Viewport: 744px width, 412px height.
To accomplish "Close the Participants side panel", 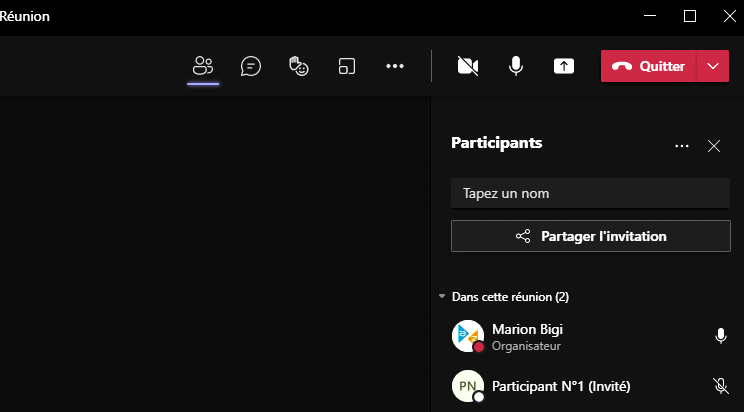I will (714, 146).
